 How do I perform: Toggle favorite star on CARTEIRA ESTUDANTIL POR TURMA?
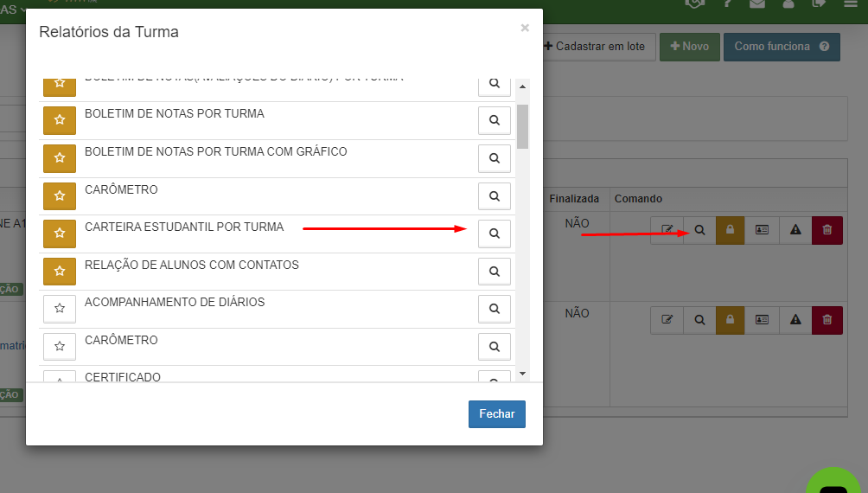click(60, 234)
